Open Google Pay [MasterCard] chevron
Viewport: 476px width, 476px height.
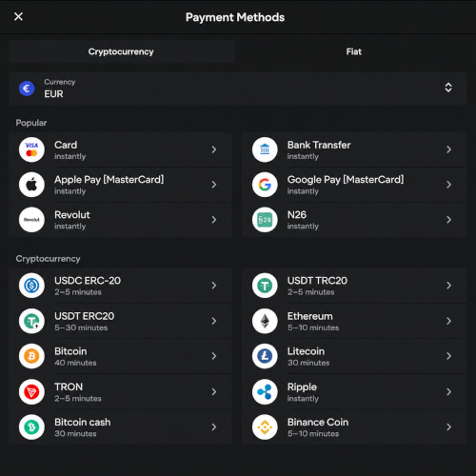pyautogui.click(x=448, y=185)
